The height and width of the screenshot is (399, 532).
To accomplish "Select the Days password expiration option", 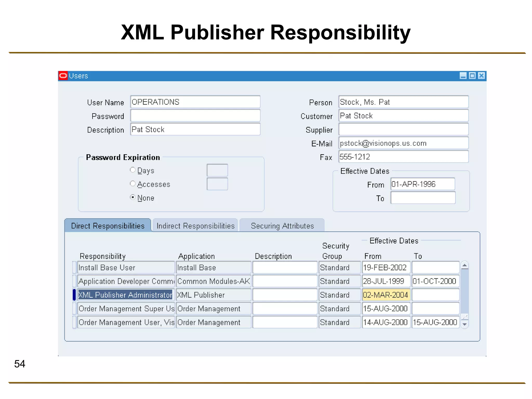I will point(132,170).
